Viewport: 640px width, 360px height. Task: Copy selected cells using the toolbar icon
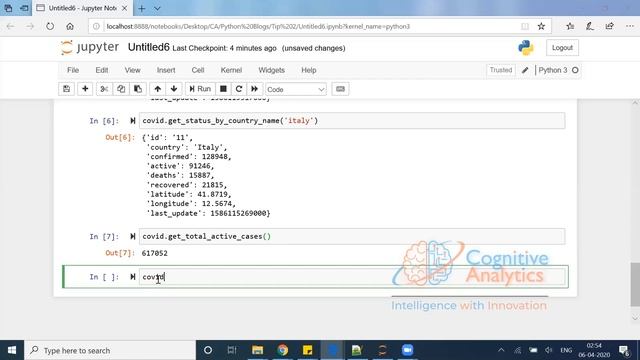pos(121,89)
